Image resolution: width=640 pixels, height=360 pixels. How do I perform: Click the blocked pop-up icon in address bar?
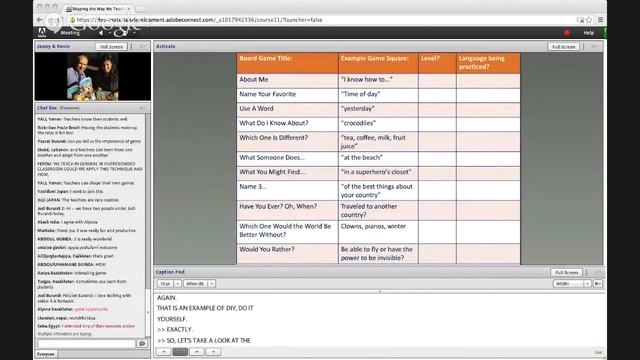coord(580,20)
